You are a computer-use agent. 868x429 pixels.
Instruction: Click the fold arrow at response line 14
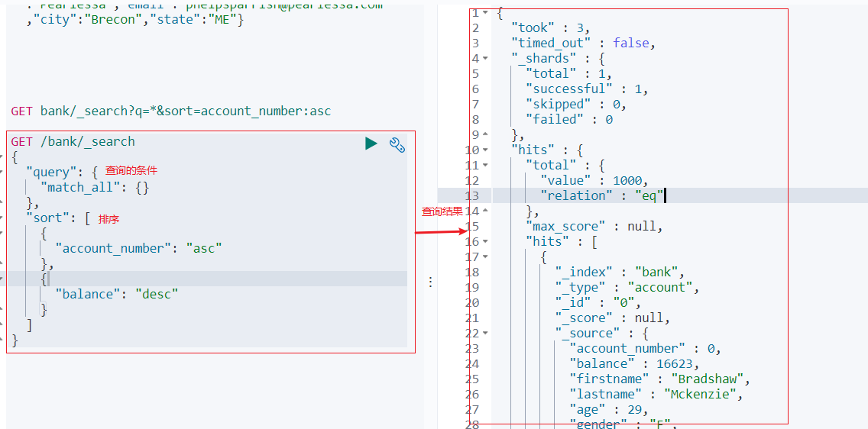click(x=485, y=211)
